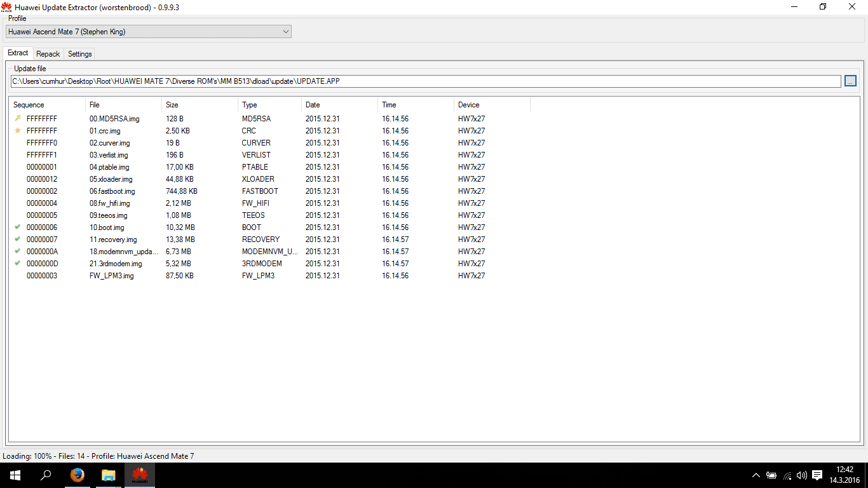Click the XLOADER type cell
This screenshot has width=868, height=488.
coord(258,179)
